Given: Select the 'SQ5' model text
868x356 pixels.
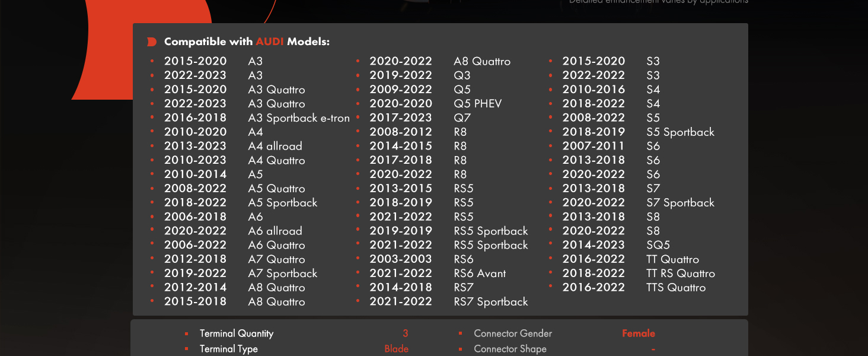Looking at the screenshot, I should coord(658,245).
